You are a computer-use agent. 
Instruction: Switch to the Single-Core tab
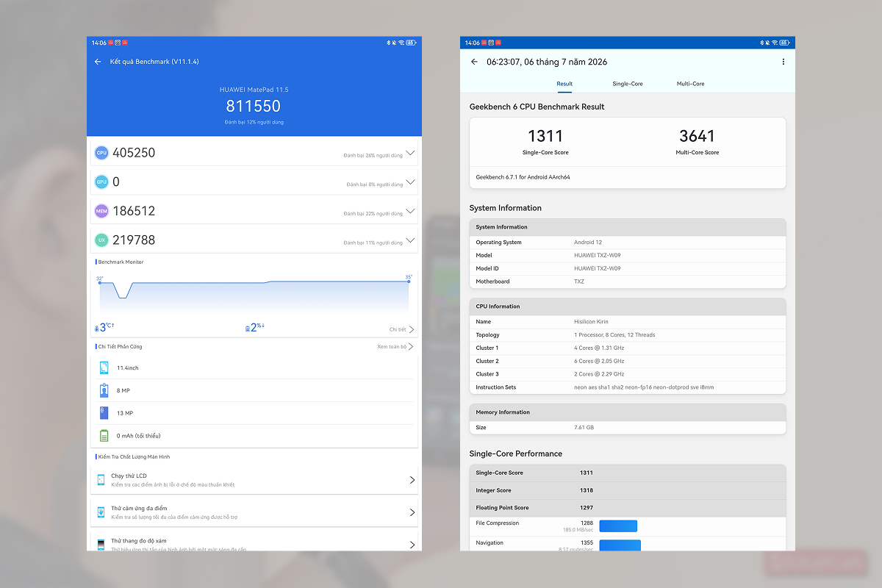[628, 84]
